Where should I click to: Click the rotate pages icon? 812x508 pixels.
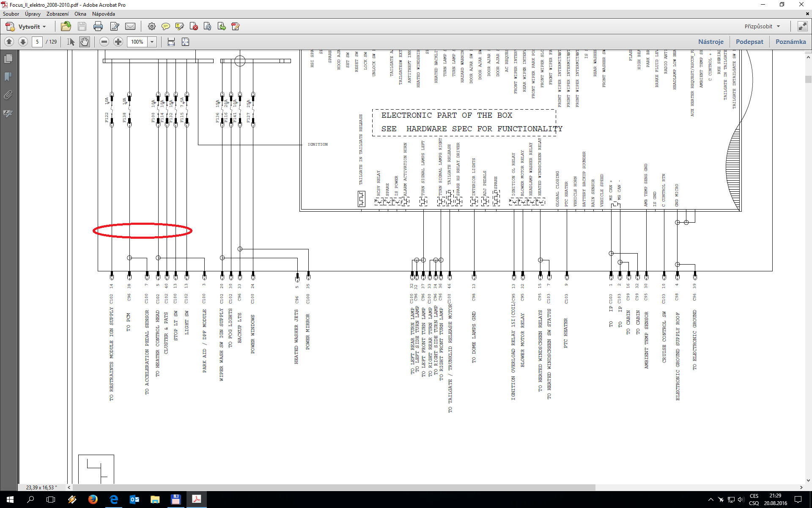click(x=208, y=27)
